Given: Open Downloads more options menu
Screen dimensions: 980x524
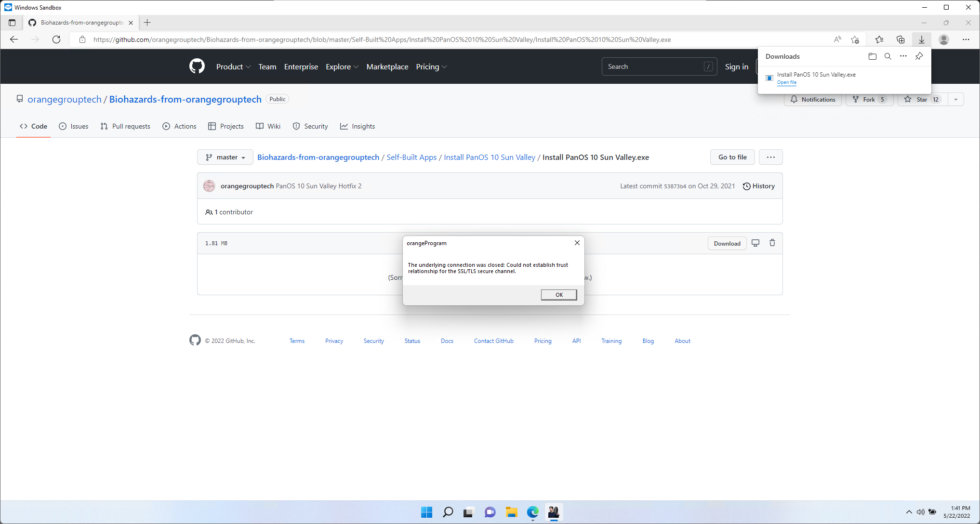Looking at the screenshot, I should click(x=903, y=56).
